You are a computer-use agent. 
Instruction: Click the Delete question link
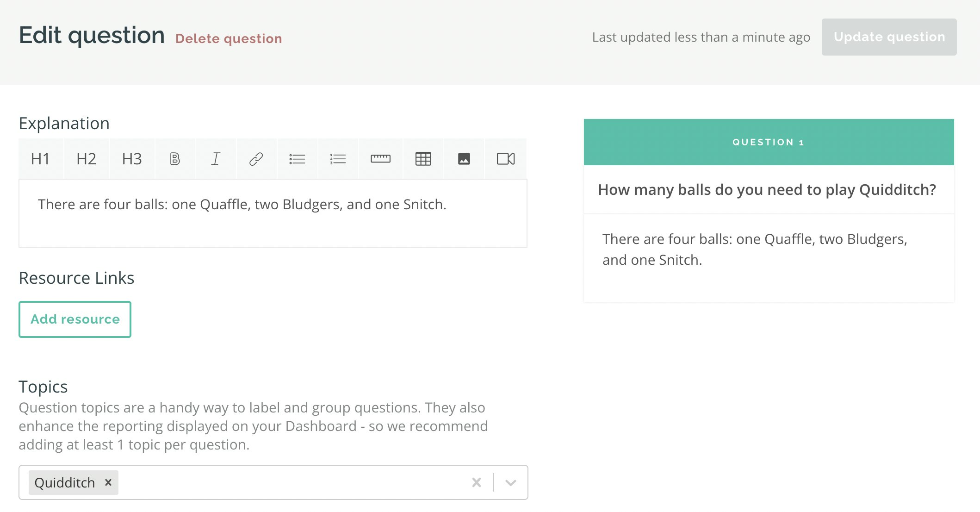229,38
